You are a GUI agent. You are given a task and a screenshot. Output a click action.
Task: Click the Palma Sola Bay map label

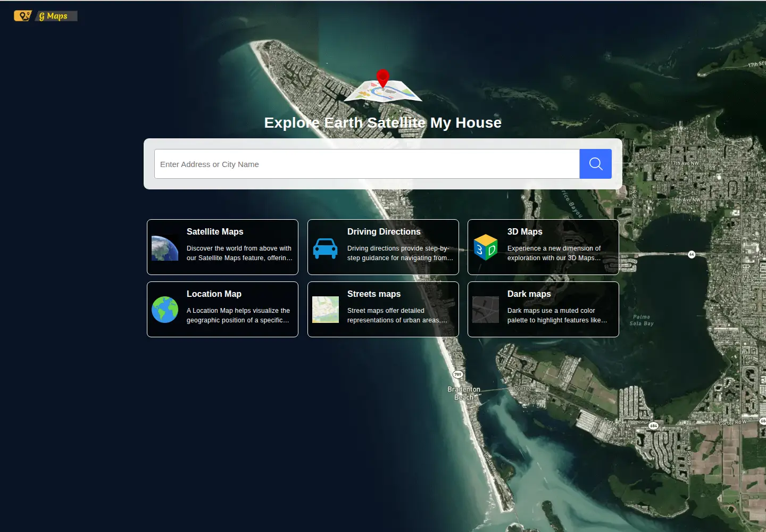(642, 320)
